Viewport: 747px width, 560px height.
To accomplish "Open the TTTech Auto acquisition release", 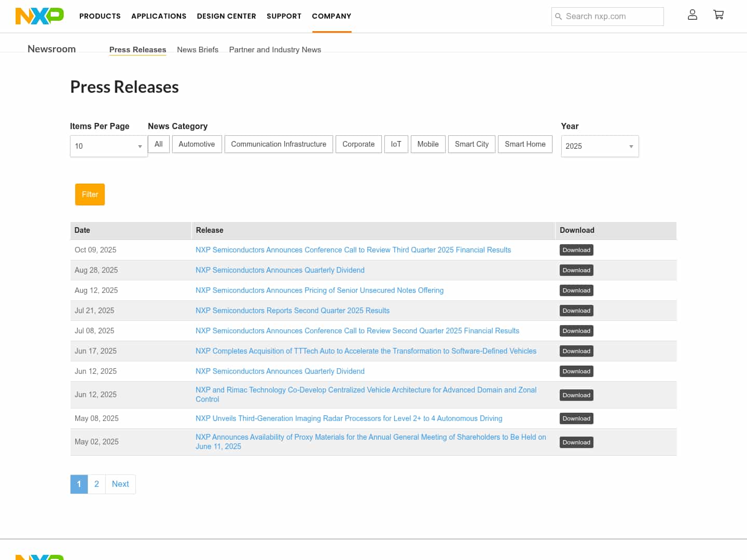I will 366,351.
